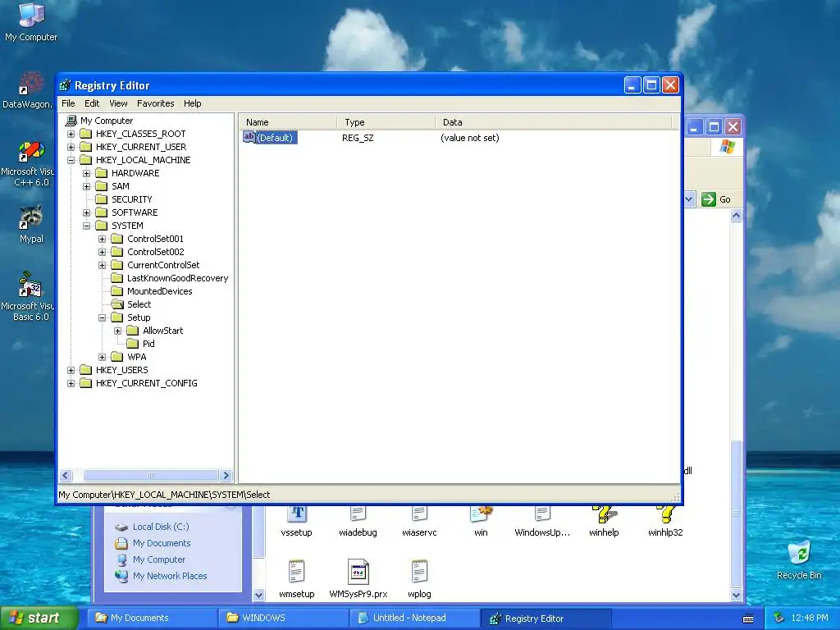Open the Recycle Bin icon
The width and height of the screenshot is (840, 630).
pyautogui.click(x=799, y=560)
